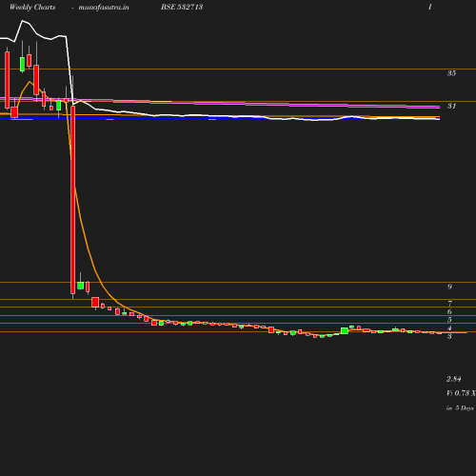
Task: Click the tallest red crash candlestick
Action: [x=73, y=200]
